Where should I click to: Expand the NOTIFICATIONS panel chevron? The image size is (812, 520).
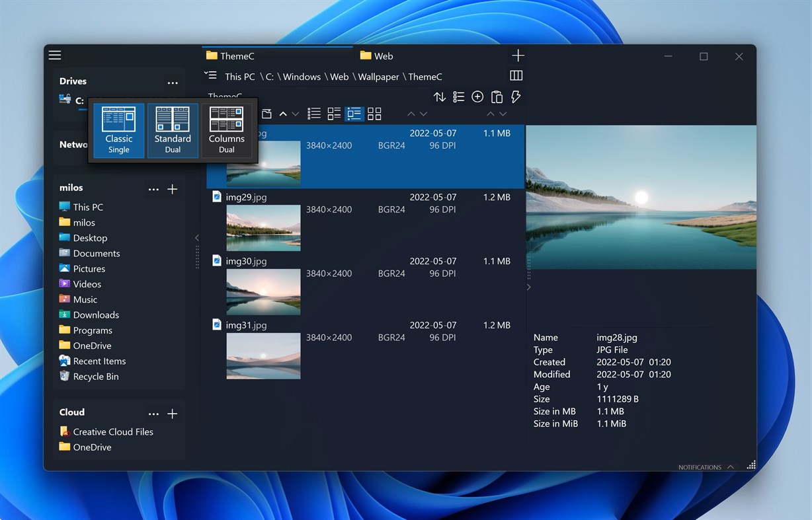coord(731,467)
